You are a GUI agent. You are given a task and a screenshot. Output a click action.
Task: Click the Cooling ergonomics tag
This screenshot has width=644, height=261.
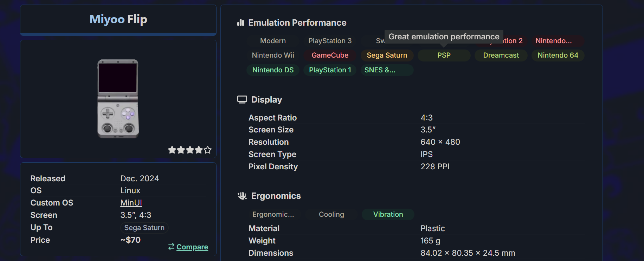tap(331, 214)
